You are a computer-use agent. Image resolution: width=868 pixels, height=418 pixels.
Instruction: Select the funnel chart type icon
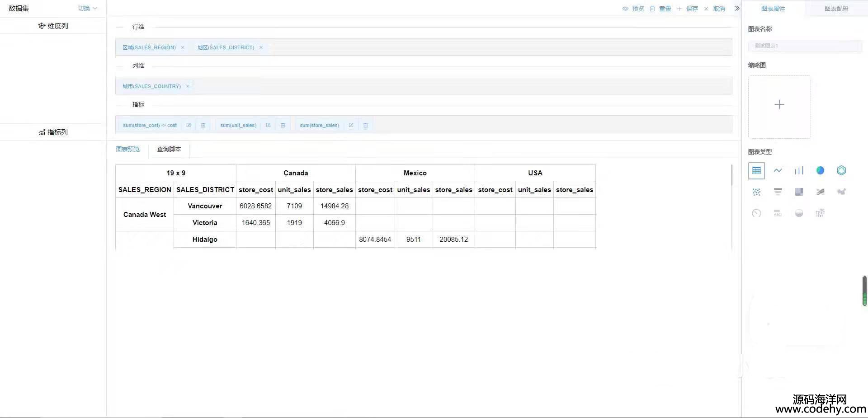tap(778, 192)
